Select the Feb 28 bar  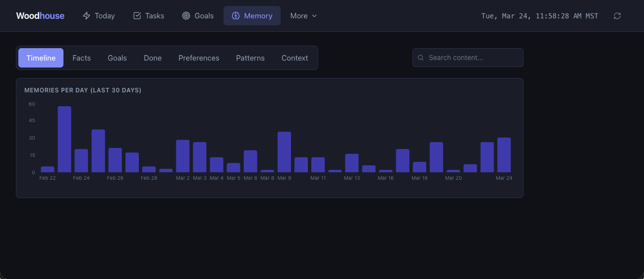click(149, 169)
